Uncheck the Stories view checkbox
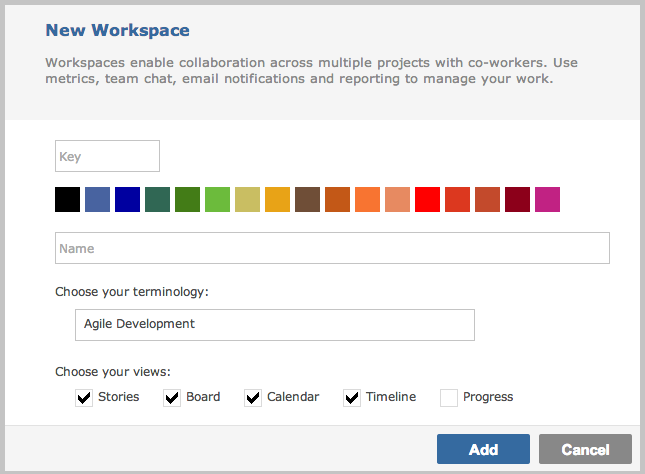Viewport: 645px width, 474px height. pos(84,398)
